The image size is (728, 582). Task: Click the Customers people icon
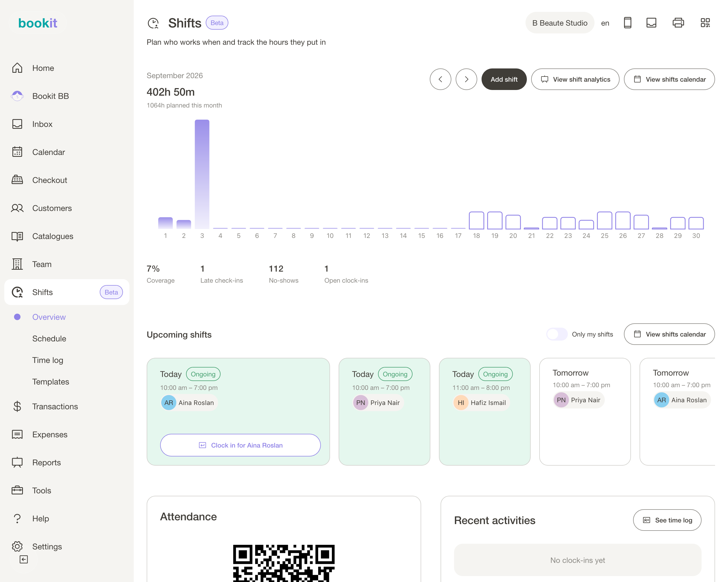click(17, 208)
